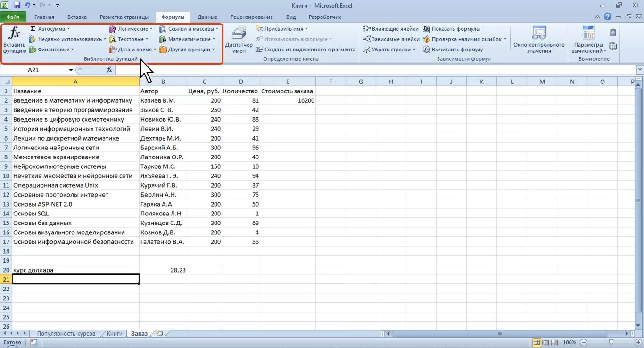Switch to the Рецензирование ribbon tab
644x348 pixels.
[251, 17]
